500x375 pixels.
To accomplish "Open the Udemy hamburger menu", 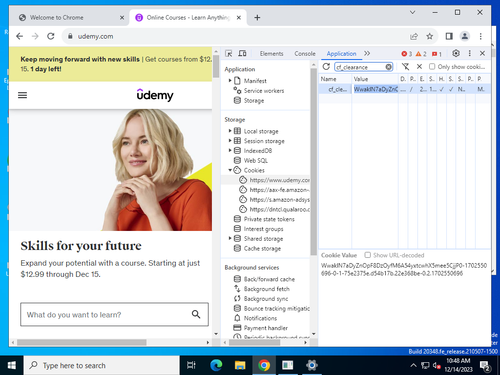I will [22, 95].
